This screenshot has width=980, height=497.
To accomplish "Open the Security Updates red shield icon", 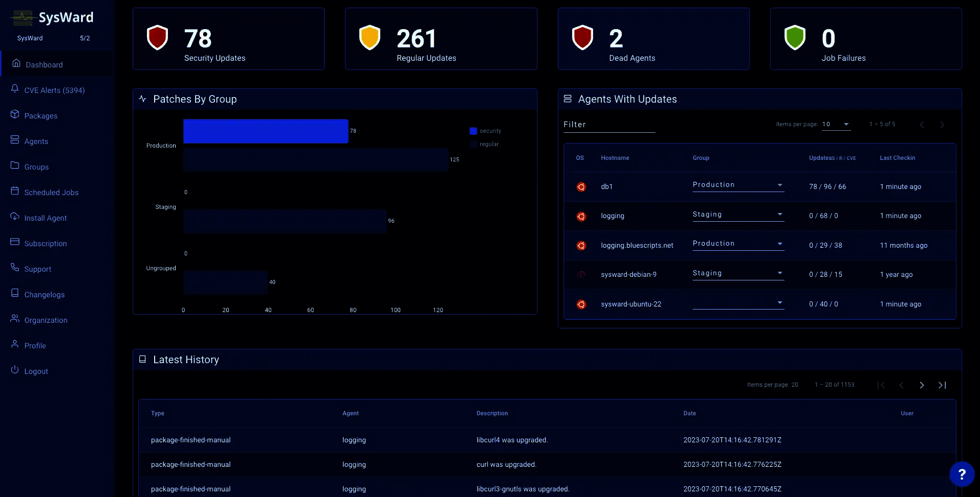I will [x=157, y=37].
